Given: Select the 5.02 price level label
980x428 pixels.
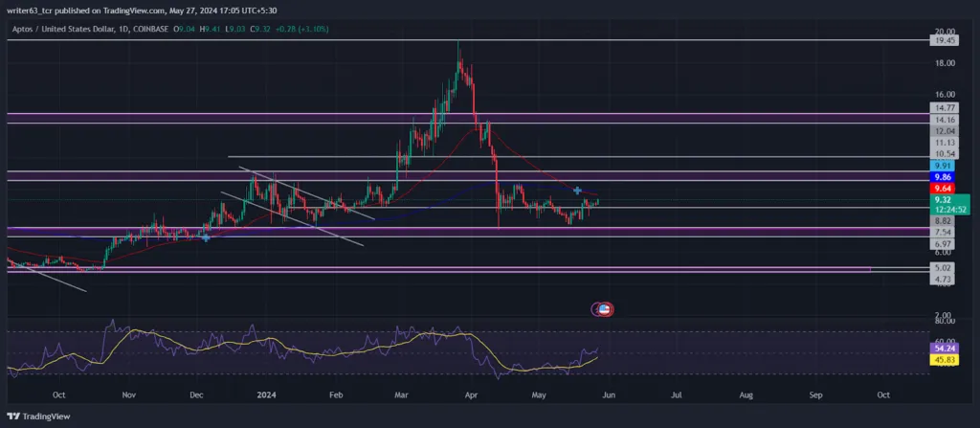Looking at the screenshot, I should pos(942,267).
